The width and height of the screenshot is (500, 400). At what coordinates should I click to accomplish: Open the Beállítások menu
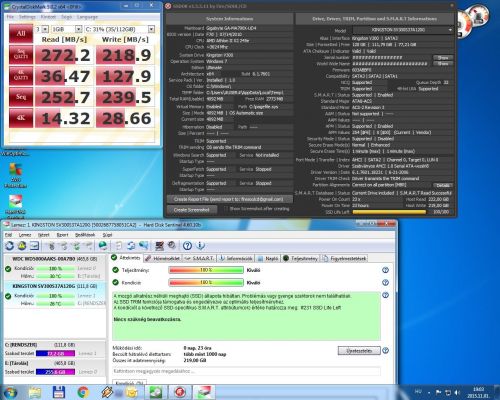click(85, 235)
